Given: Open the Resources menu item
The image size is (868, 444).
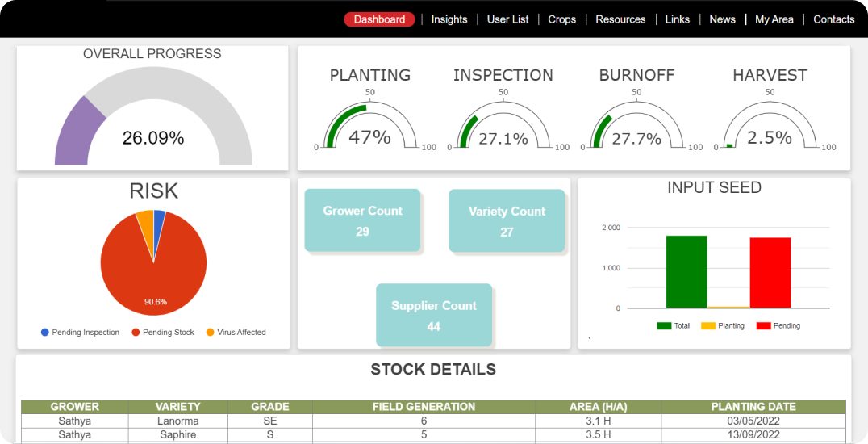Looking at the screenshot, I should 620,19.
